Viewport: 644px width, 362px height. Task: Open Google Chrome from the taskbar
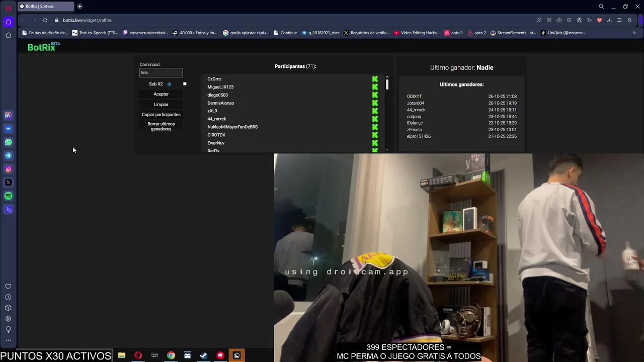pyautogui.click(x=171, y=355)
